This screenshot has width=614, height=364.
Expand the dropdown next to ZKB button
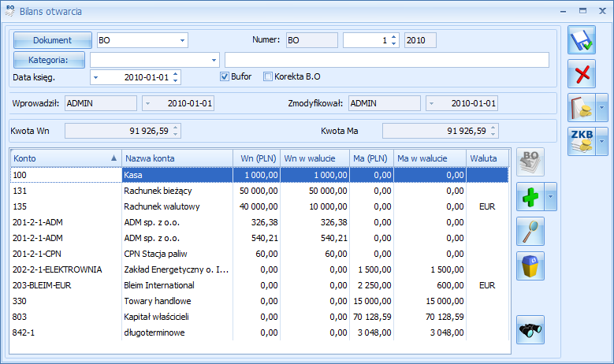(602, 141)
